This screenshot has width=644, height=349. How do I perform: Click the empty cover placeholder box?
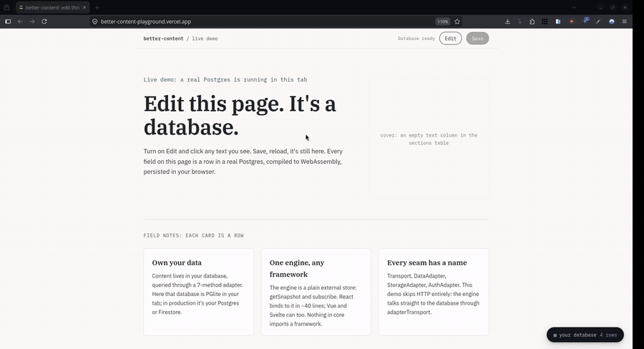[x=429, y=139]
